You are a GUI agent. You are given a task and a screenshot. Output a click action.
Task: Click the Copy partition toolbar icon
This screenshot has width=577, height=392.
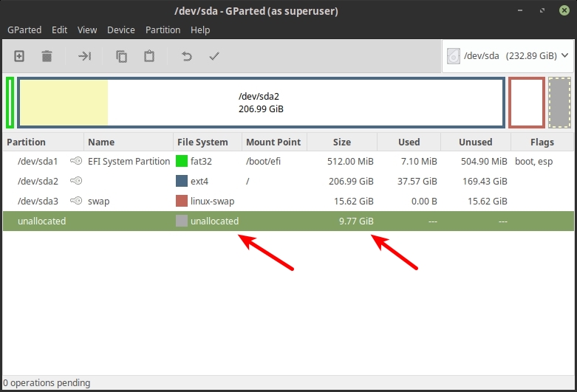point(121,56)
